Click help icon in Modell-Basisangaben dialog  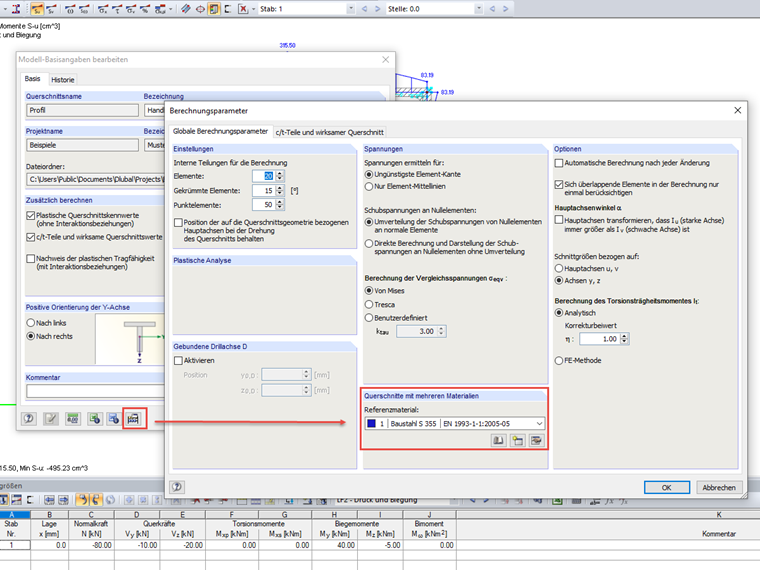click(x=29, y=418)
